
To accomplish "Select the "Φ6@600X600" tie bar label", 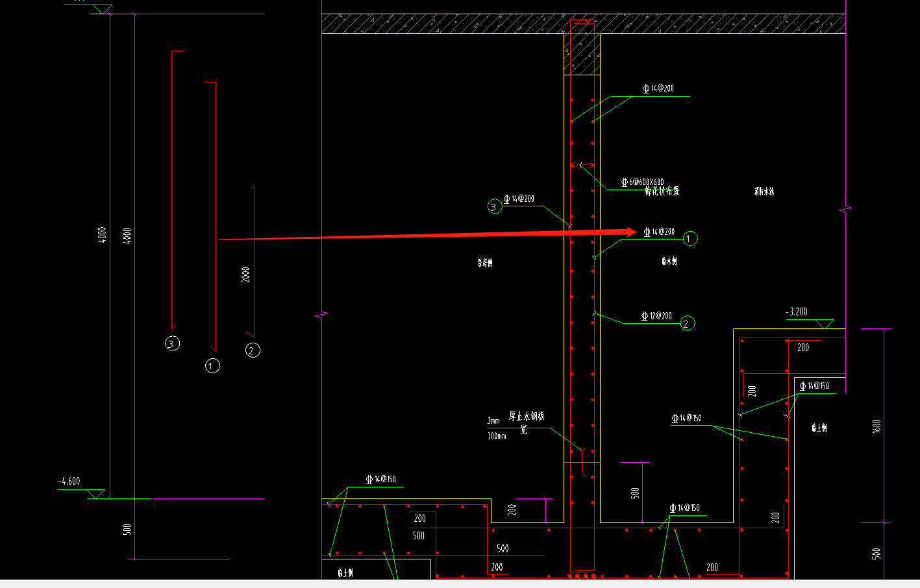I will click(642, 182).
